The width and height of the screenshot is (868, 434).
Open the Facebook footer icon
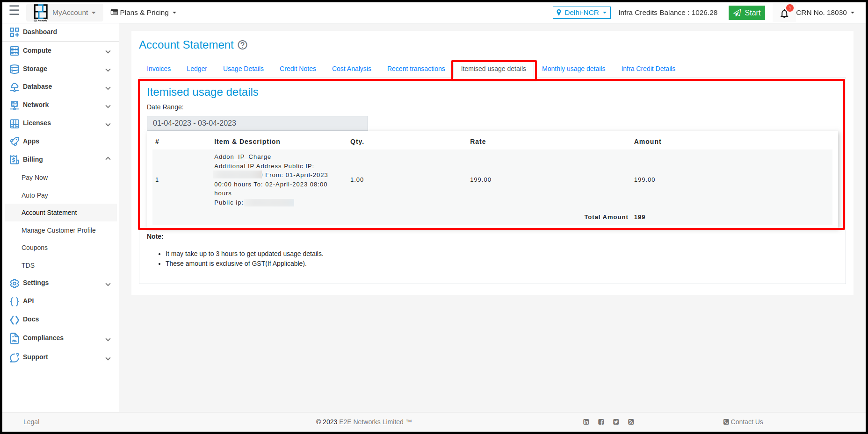(x=601, y=422)
